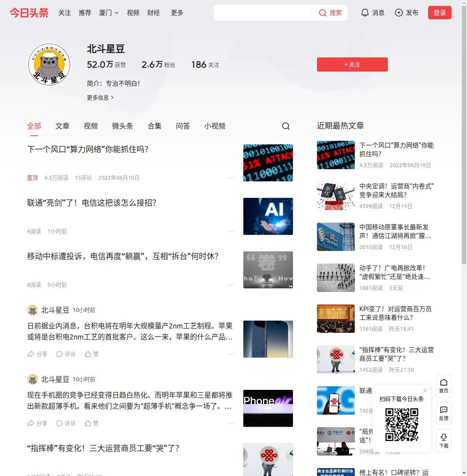This screenshot has height=476, width=467.
Task: Expand the 厦门 city dropdown
Action: click(109, 13)
